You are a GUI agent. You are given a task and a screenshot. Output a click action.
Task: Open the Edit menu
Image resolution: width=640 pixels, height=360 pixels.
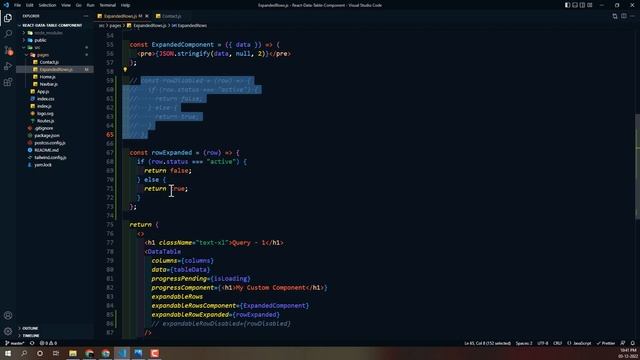30,5
